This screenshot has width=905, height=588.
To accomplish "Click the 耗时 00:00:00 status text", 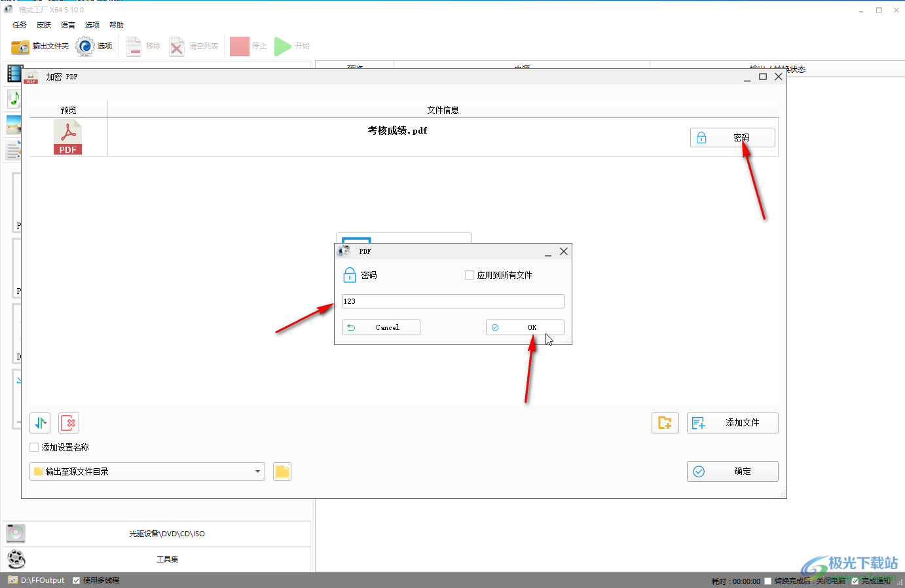I will click(x=736, y=581).
